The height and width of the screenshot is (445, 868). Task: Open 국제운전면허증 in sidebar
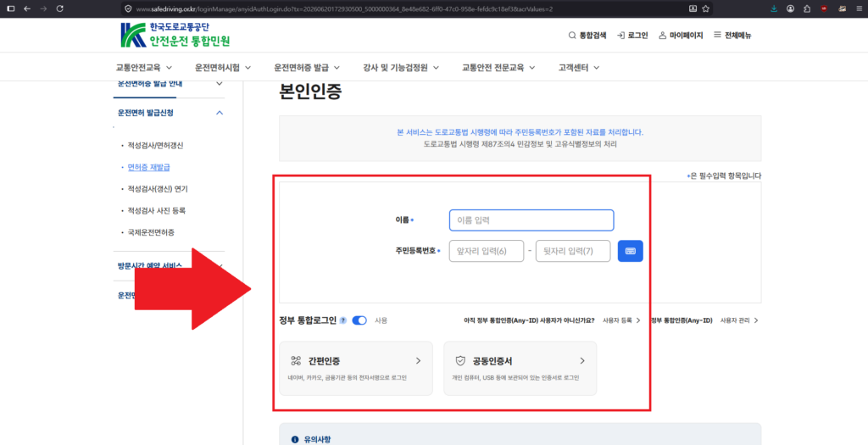tap(151, 232)
